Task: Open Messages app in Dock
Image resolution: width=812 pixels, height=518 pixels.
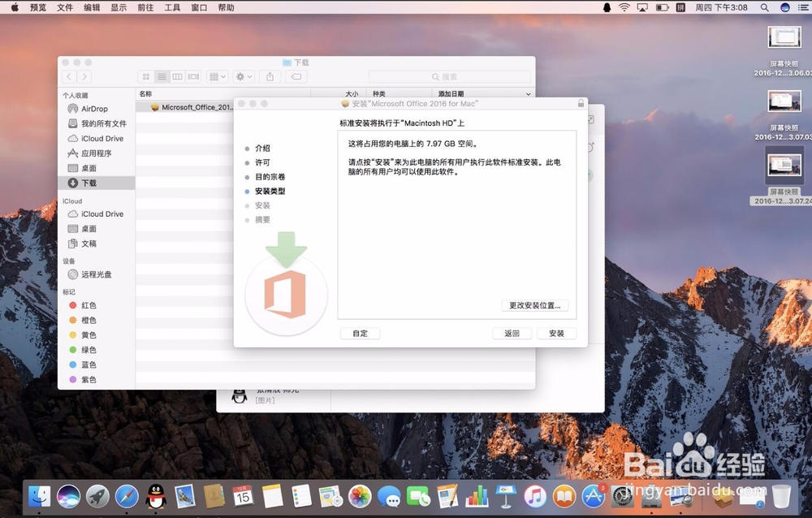Action: click(389, 496)
